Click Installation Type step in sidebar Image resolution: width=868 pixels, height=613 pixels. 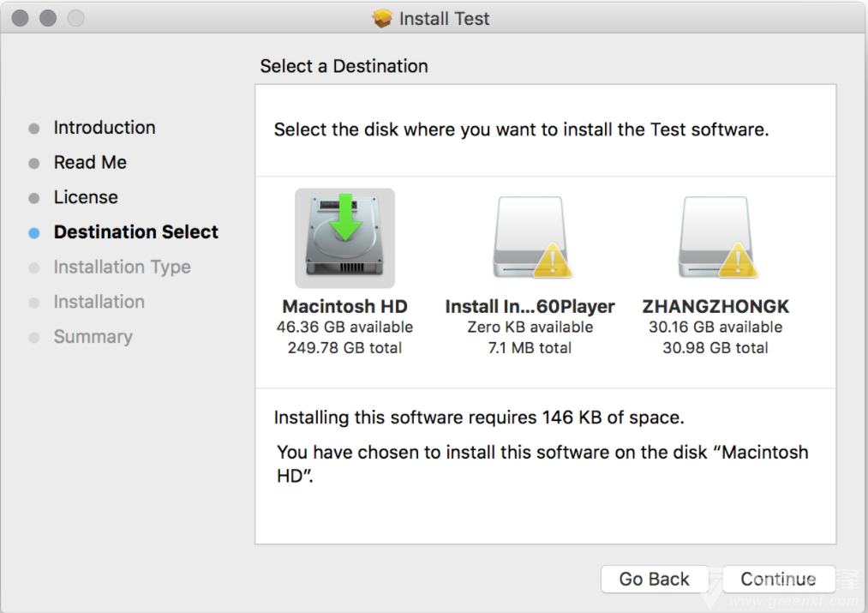tap(122, 267)
